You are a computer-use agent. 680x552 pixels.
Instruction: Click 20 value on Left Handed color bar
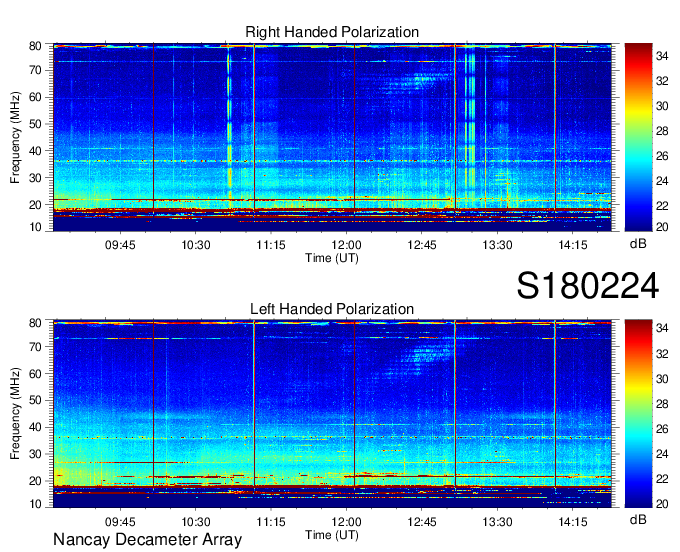(662, 504)
